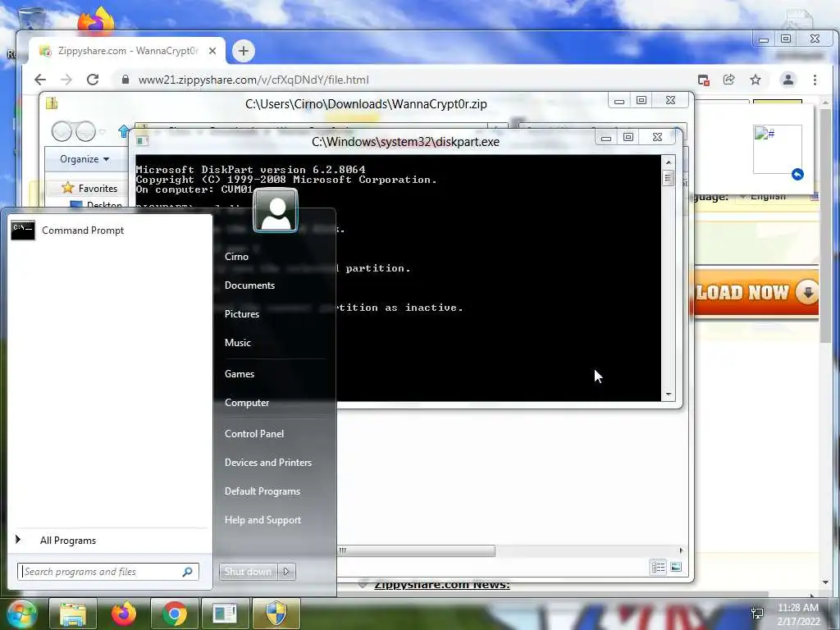This screenshot has height=630, width=840.
Task: Open Windows Explorer from taskbar
Action: pos(73,614)
